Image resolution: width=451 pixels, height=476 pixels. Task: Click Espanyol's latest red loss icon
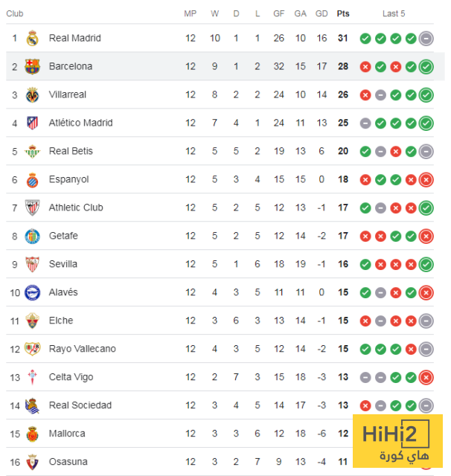pos(426,180)
